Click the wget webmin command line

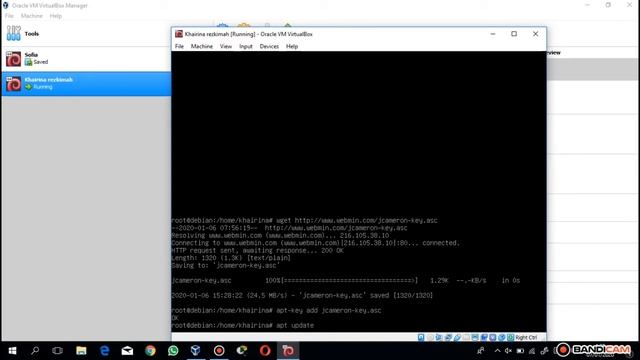point(304,220)
